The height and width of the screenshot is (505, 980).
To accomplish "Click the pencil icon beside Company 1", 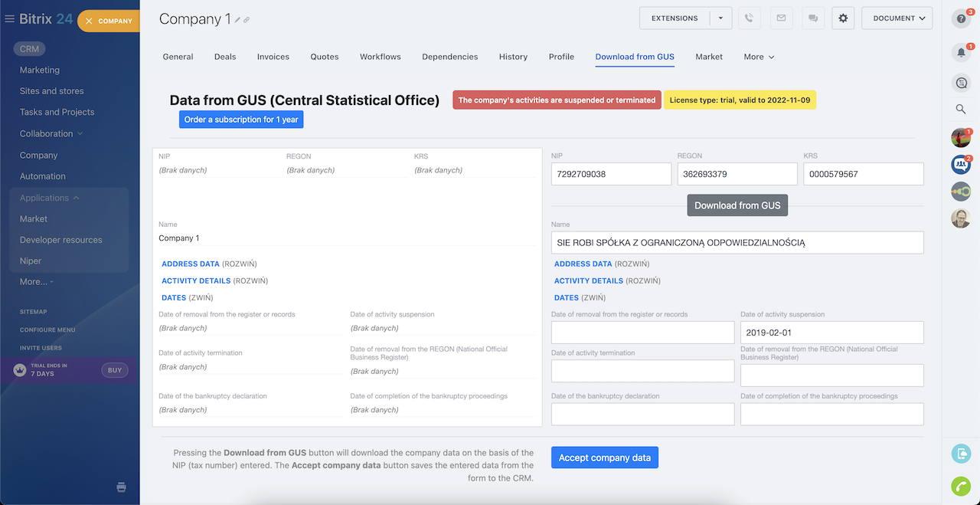I will 237,20.
